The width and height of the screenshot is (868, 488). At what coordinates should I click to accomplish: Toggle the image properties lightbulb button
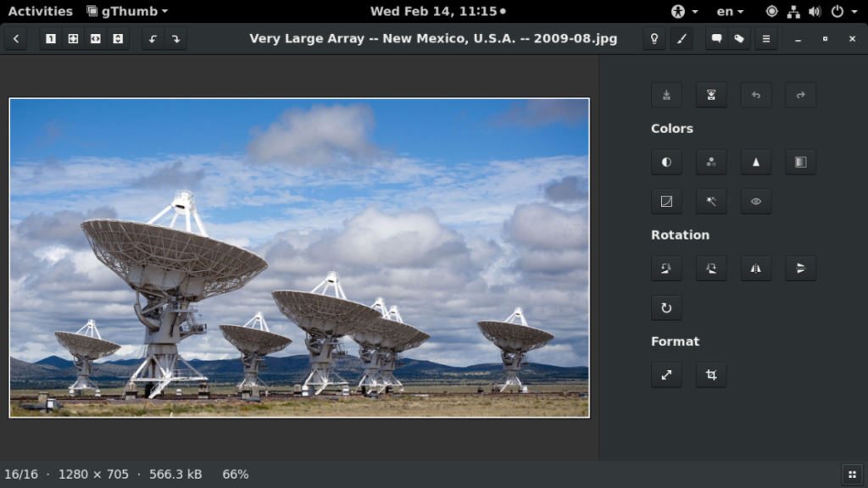pyautogui.click(x=654, y=39)
